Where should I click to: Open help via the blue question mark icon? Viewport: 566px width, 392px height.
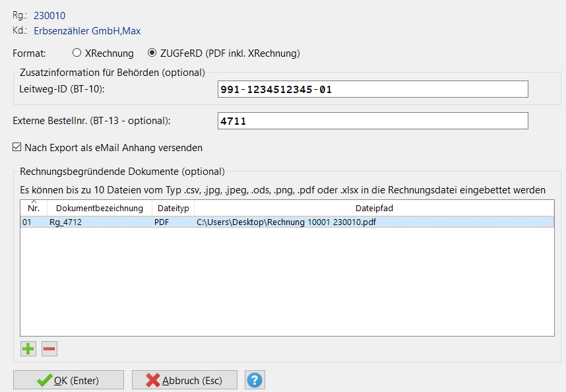(x=255, y=380)
